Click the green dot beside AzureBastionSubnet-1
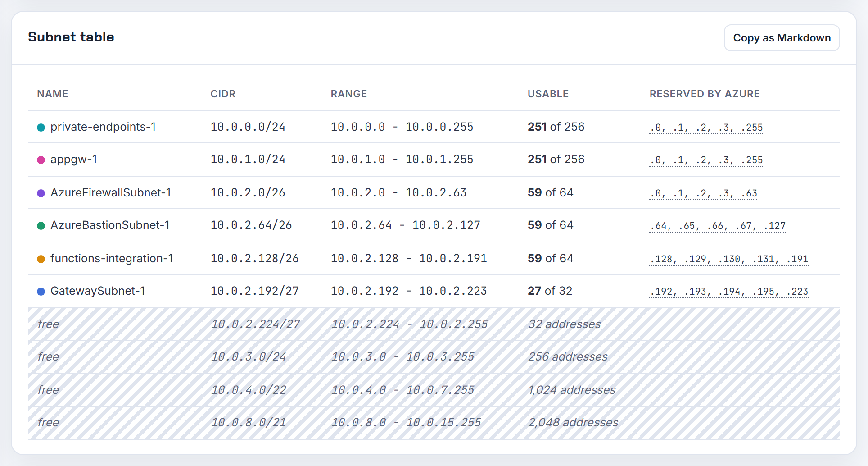 tap(41, 226)
